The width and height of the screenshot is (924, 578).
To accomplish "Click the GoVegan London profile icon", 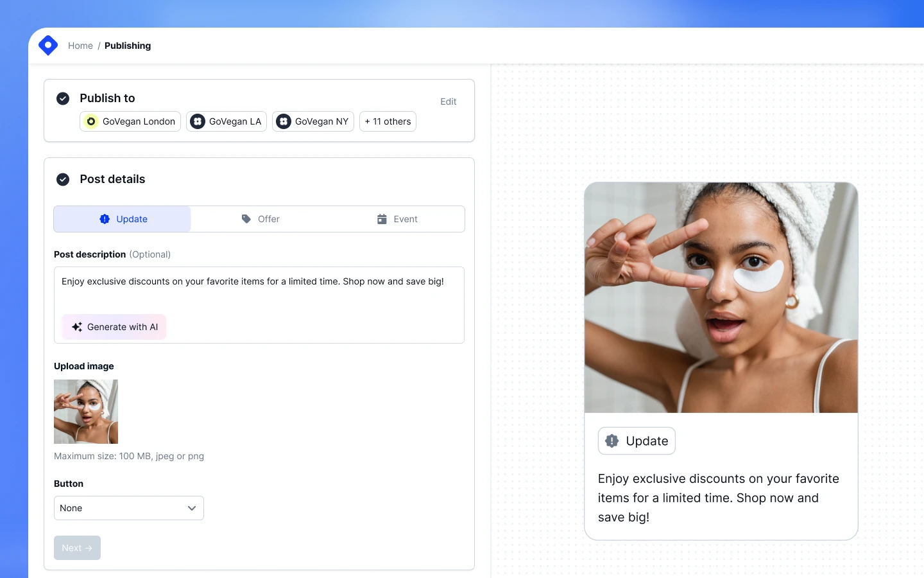I will click(90, 121).
